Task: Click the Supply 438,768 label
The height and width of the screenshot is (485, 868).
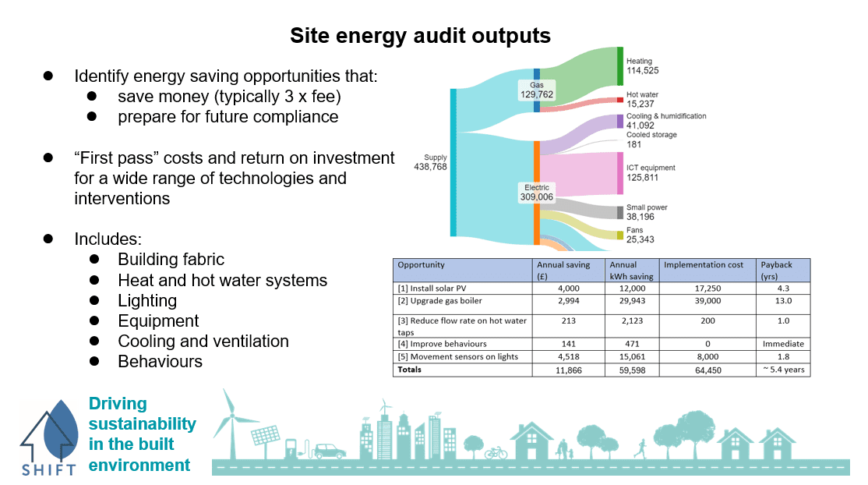Action: (430, 162)
